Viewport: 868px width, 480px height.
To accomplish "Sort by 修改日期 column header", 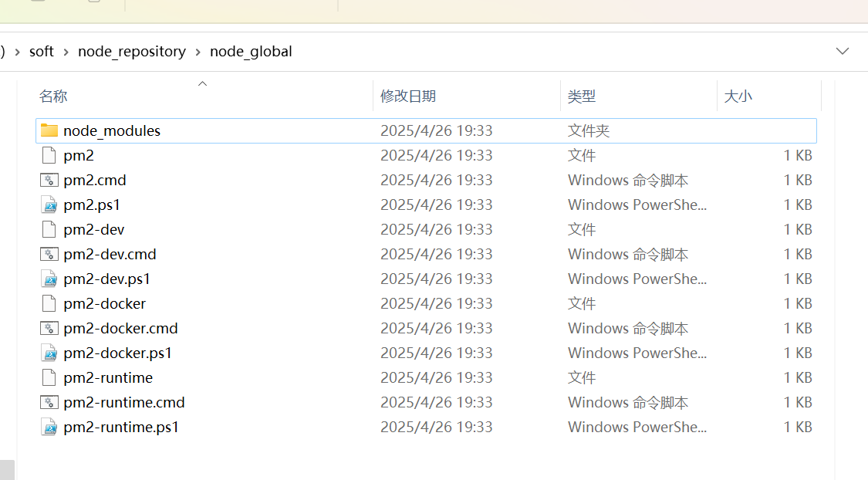I will 408,96.
